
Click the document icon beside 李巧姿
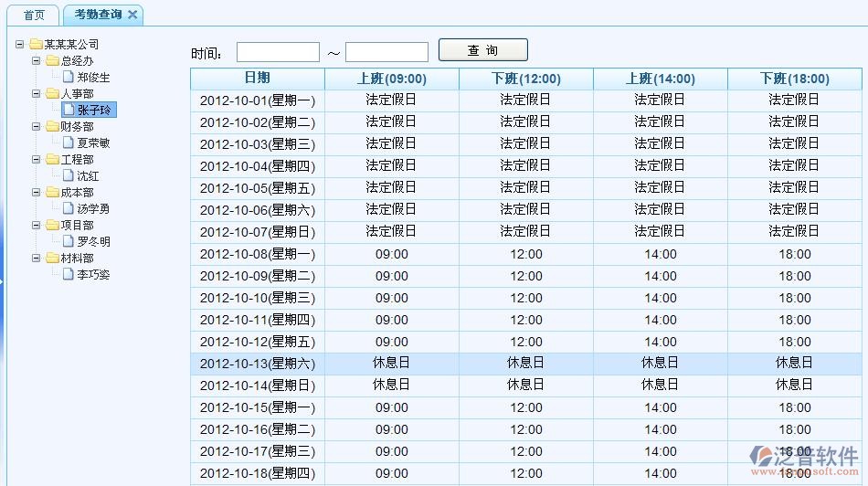click(69, 275)
